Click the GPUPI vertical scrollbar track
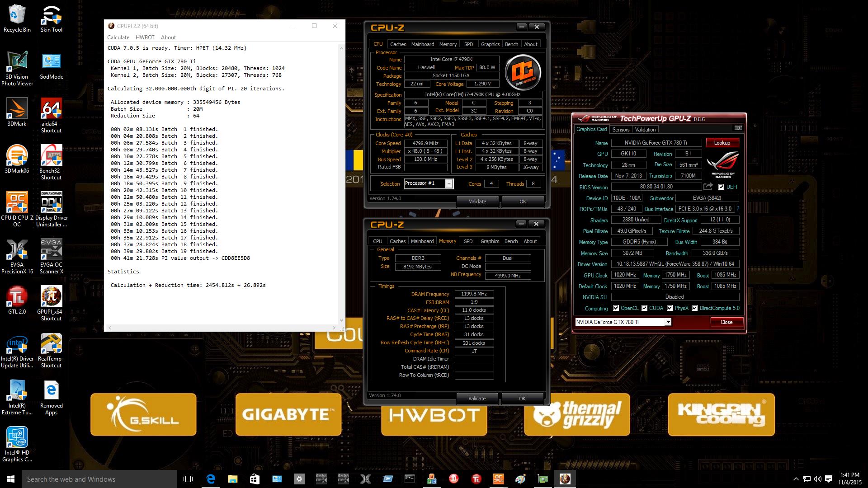This screenshot has height=488, width=868. [341, 184]
